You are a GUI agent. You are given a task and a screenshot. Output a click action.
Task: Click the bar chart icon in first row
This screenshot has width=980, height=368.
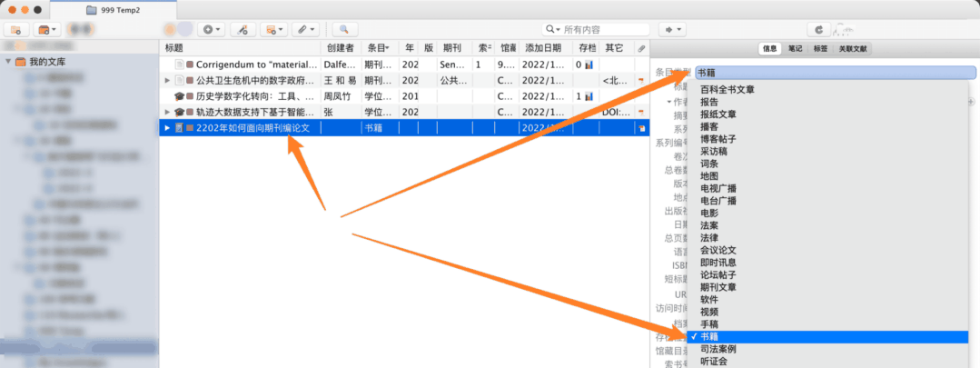click(x=589, y=65)
